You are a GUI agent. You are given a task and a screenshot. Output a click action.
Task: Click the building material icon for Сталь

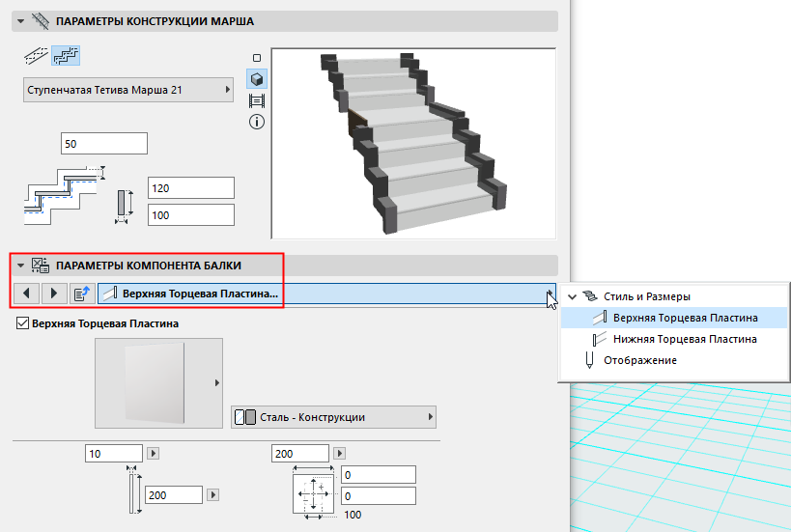(245, 417)
